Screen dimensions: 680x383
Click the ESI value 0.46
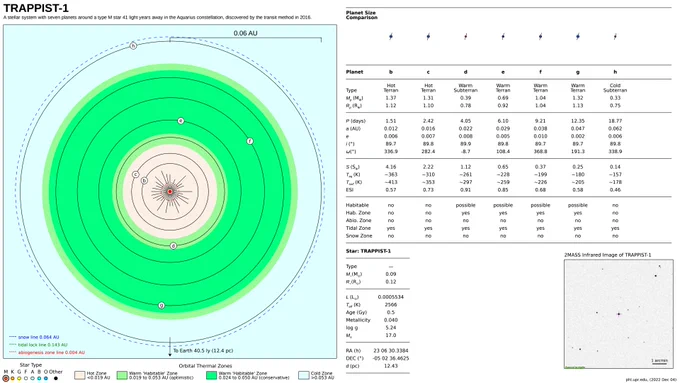tap(615, 190)
